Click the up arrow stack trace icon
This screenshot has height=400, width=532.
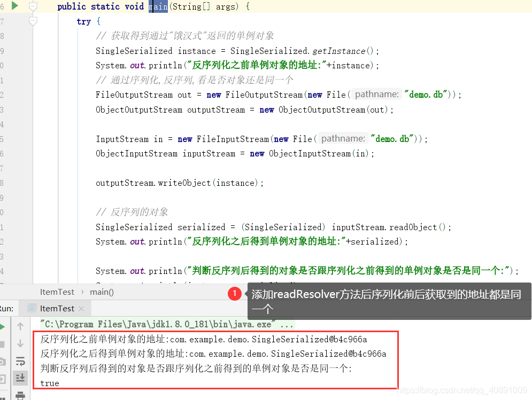click(20, 326)
